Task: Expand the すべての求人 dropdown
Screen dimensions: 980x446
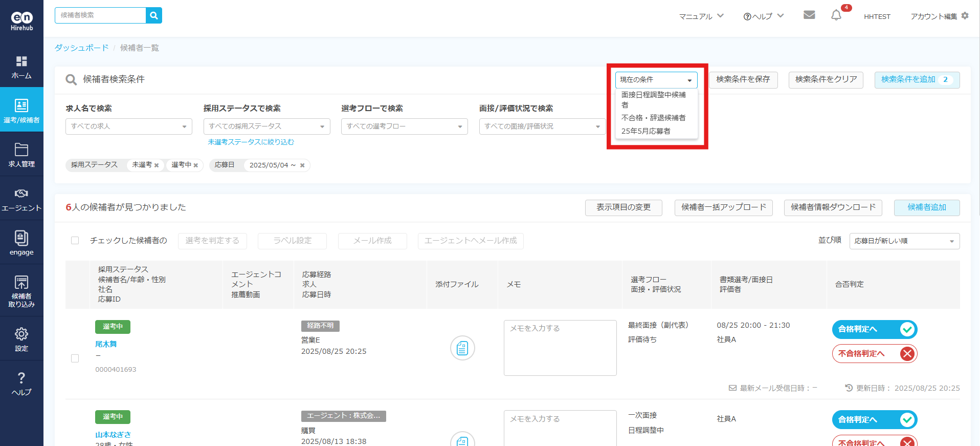Action: [x=128, y=126]
